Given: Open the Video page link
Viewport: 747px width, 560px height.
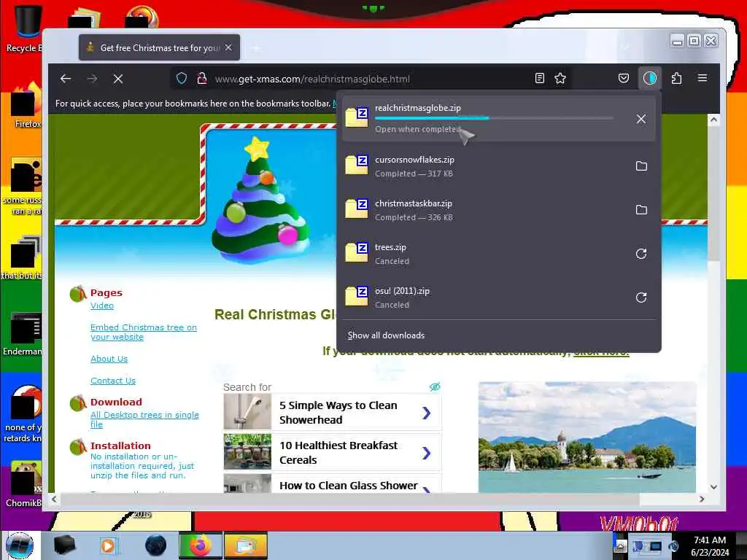Looking at the screenshot, I should coord(102,306).
